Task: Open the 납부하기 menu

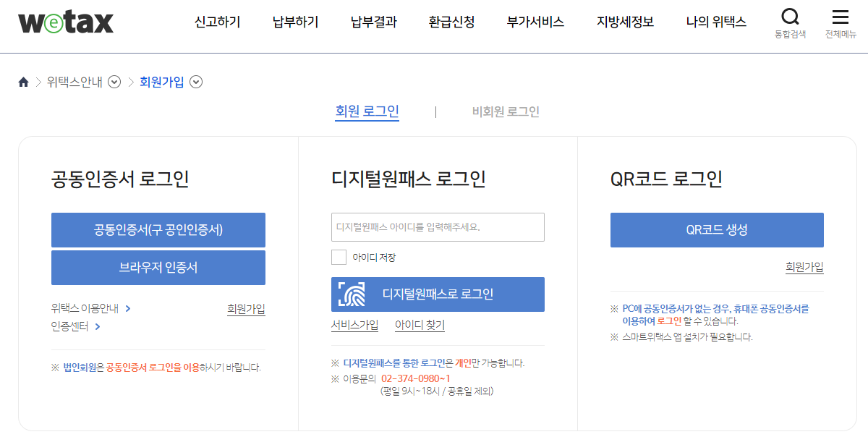Action: [x=295, y=22]
